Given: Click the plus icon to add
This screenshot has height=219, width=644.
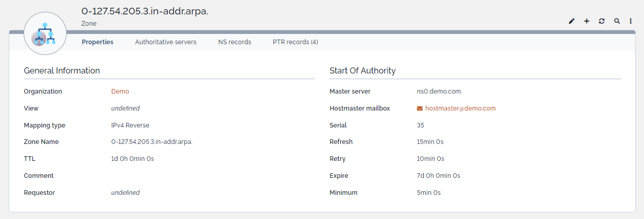Looking at the screenshot, I should pos(587,21).
